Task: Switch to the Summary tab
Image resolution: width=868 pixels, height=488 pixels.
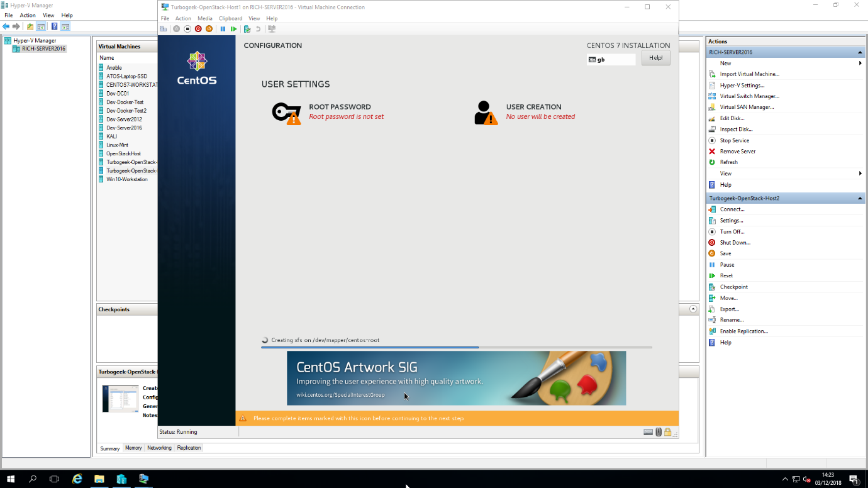Action: 110,448
